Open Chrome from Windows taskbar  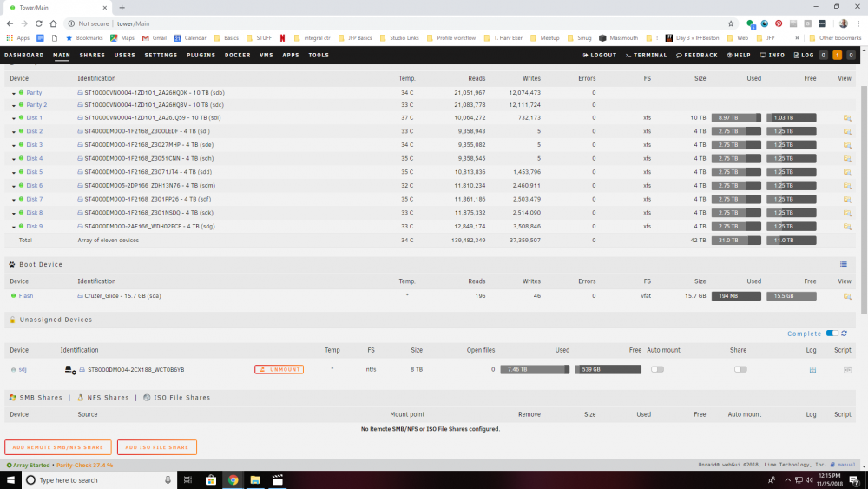point(233,480)
